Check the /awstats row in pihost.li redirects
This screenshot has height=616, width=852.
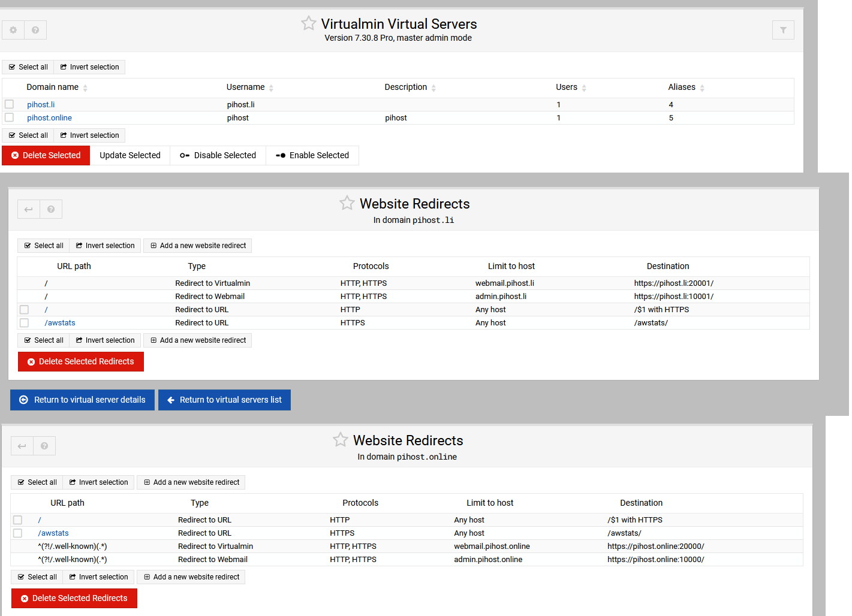coord(25,323)
